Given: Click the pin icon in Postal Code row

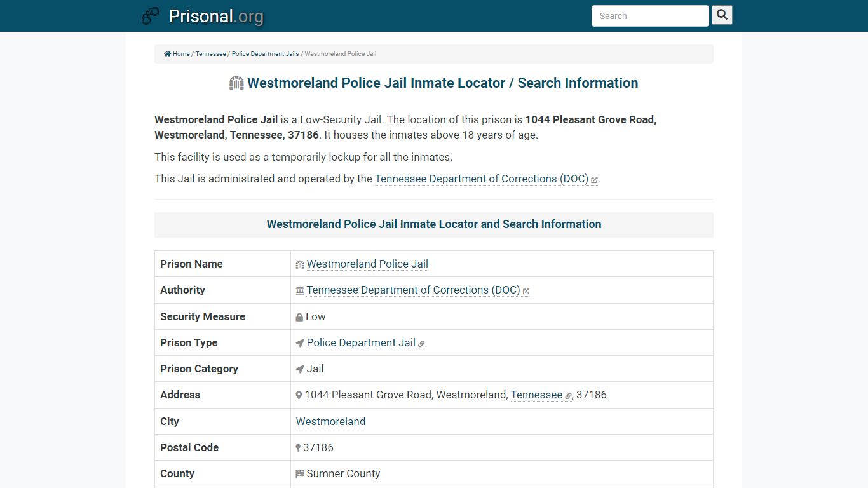Looking at the screenshot, I should (x=298, y=448).
